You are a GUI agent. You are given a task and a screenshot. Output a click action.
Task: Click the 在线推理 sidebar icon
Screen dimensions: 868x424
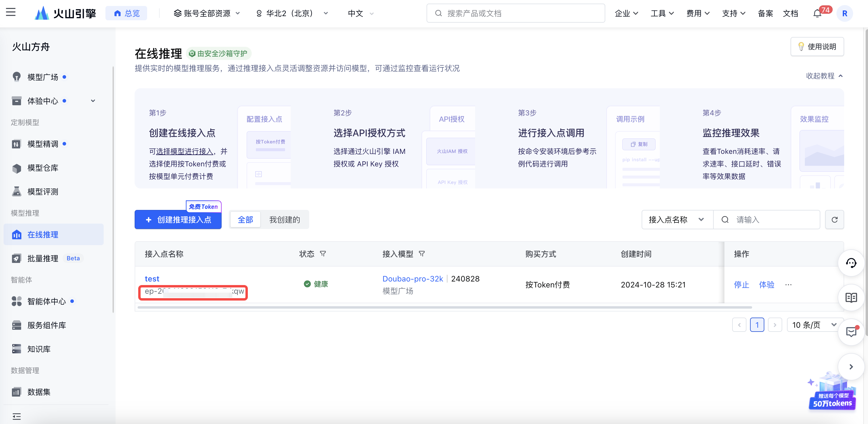coord(16,235)
